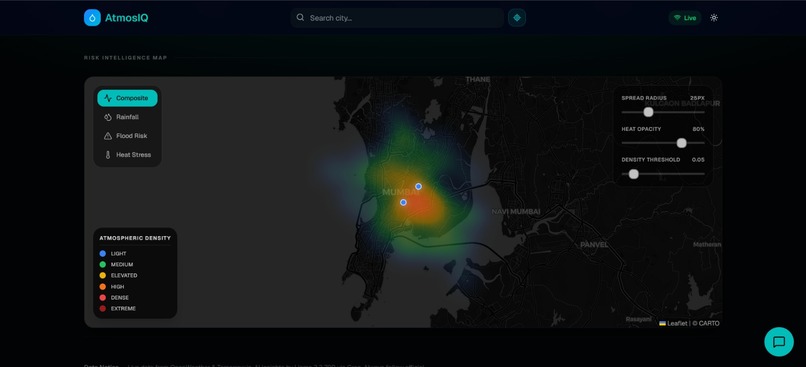Click the upper blue marker on the map
Image resolution: width=806 pixels, height=367 pixels.
point(418,186)
